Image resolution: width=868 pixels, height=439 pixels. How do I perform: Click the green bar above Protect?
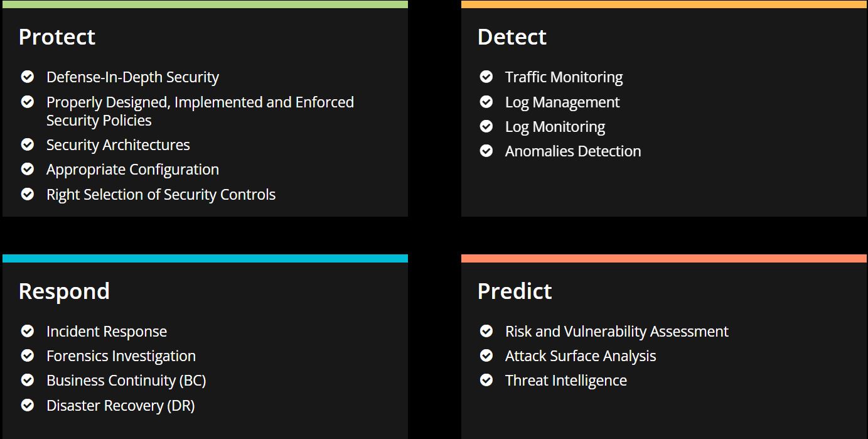205,4
